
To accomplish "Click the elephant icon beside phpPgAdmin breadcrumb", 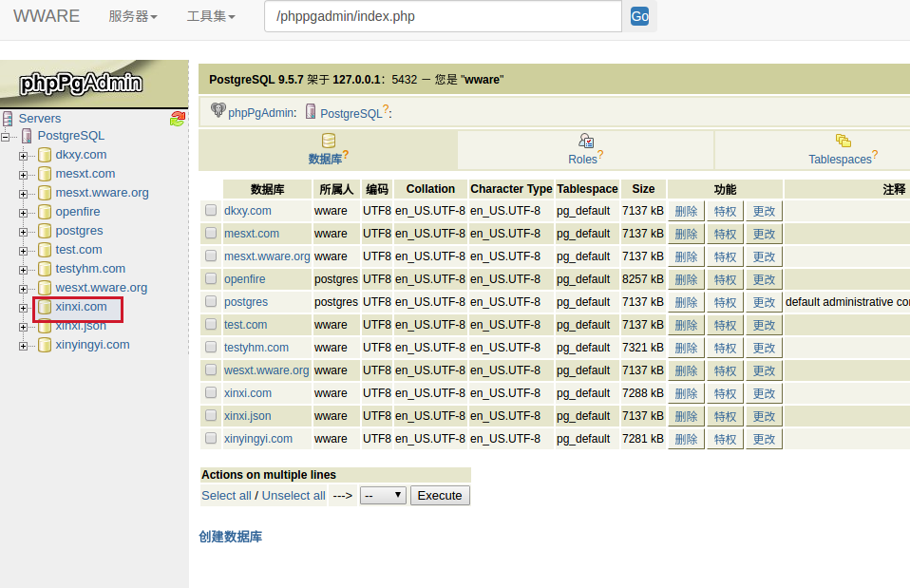I will coord(218,110).
